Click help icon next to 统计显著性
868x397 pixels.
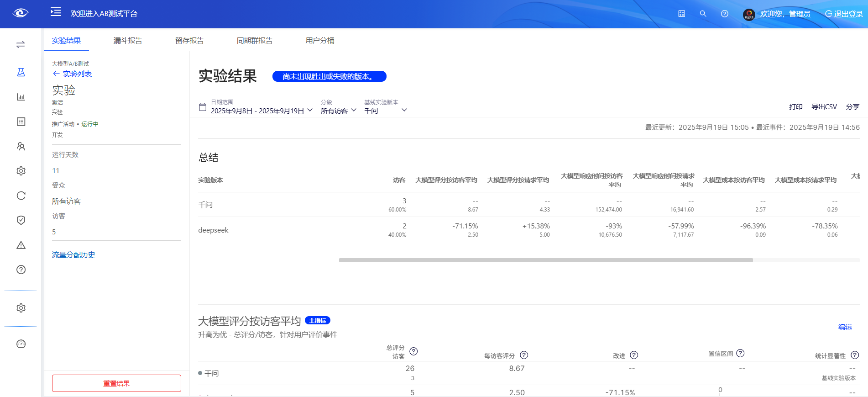point(855,355)
